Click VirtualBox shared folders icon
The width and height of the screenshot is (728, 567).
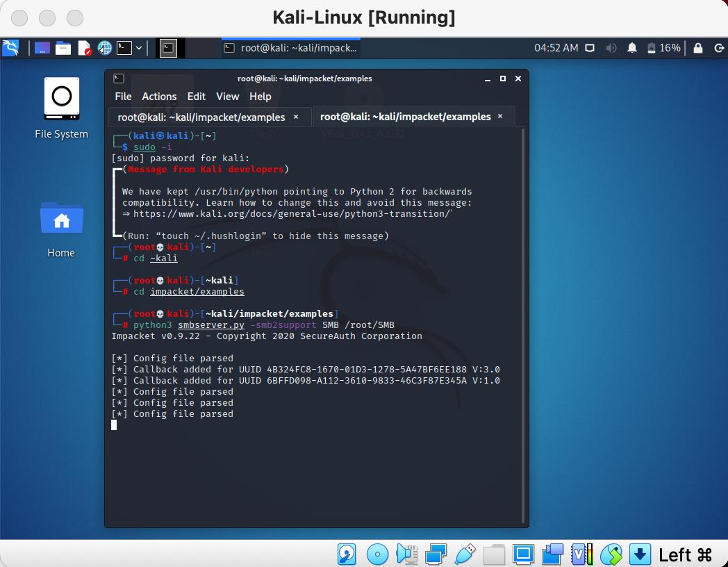(x=494, y=554)
